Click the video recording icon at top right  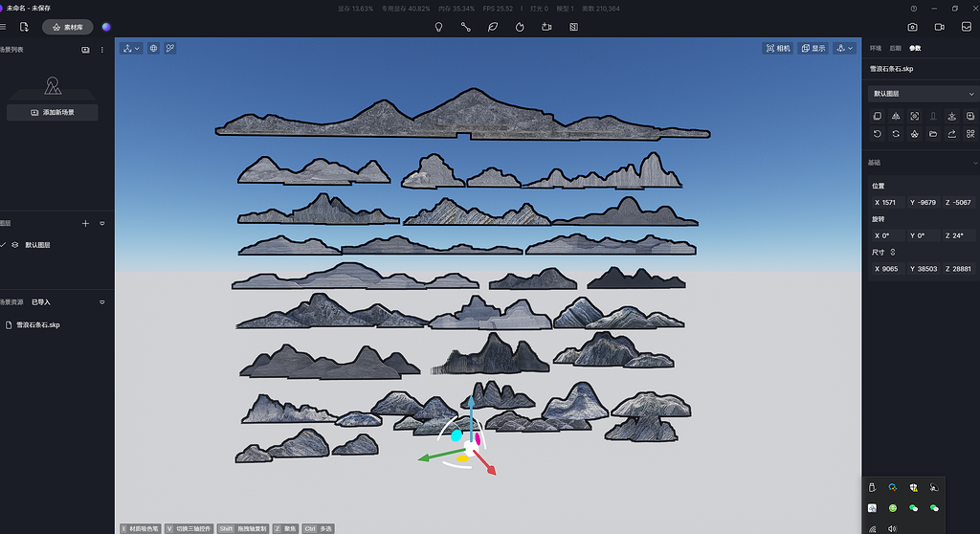[940, 28]
